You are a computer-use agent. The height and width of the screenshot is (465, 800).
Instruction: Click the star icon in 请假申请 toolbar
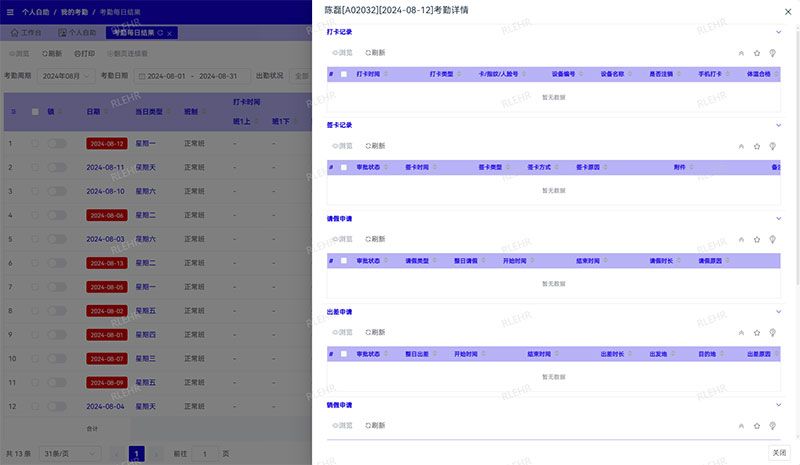[x=757, y=239]
